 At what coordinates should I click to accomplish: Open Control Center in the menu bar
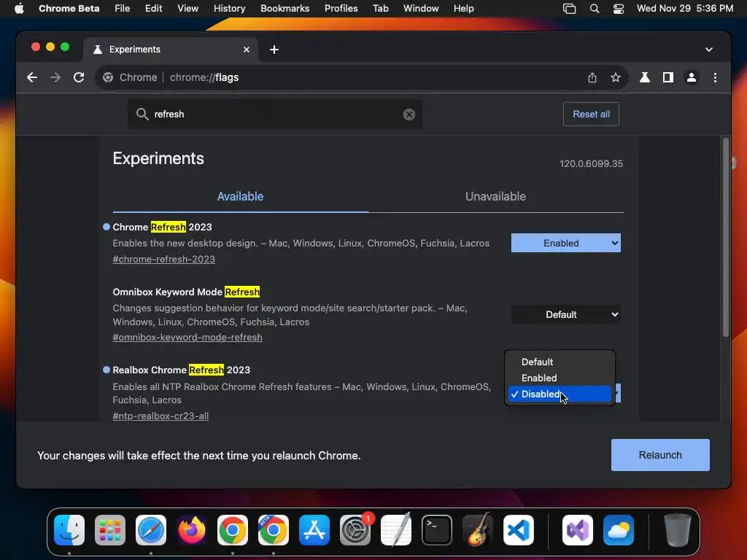click(619, 8)
